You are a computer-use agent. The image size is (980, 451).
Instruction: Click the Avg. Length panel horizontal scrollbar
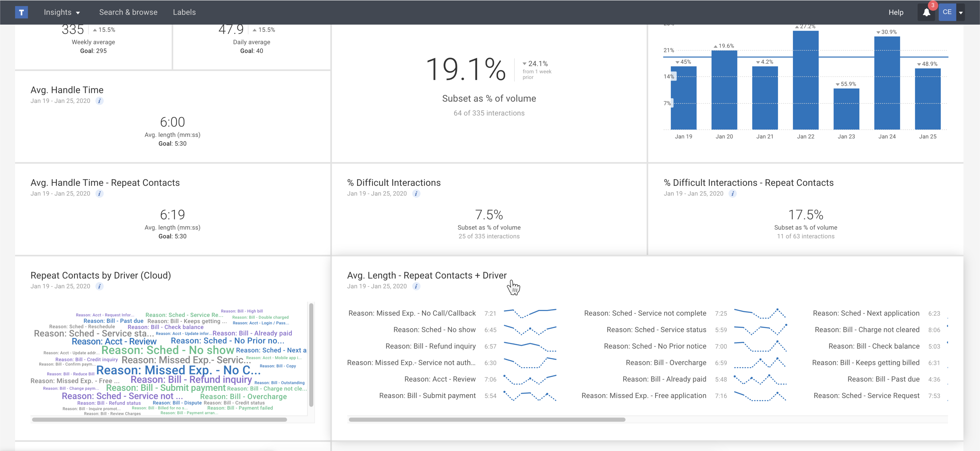[x=487, y=419]
